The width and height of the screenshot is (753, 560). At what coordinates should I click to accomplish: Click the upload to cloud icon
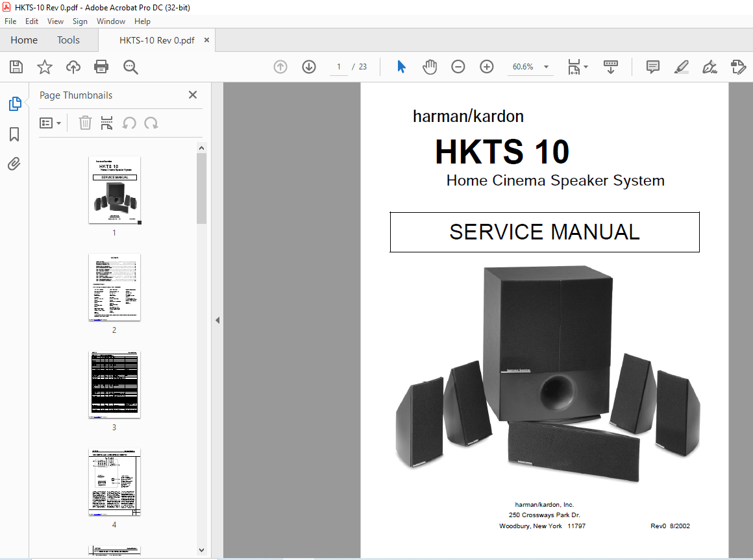coord(73,67)
